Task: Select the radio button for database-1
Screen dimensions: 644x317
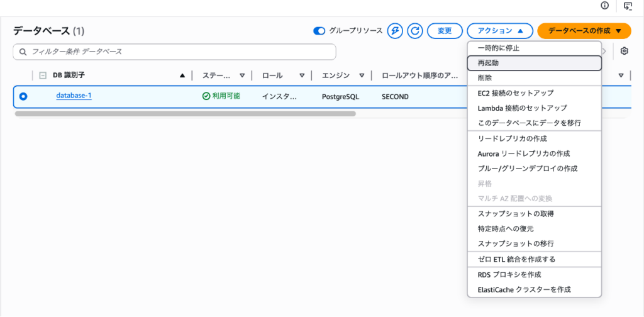Action: coord(23,96)
